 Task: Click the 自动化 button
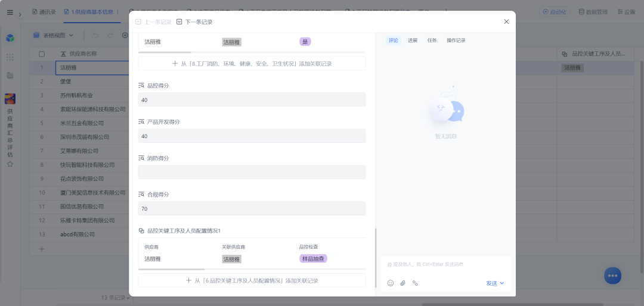click(x=555, y=12)
